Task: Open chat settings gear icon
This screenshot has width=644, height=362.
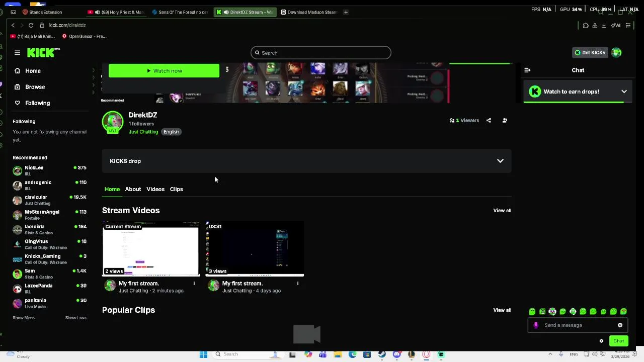Action: click(x=601, y=341)
